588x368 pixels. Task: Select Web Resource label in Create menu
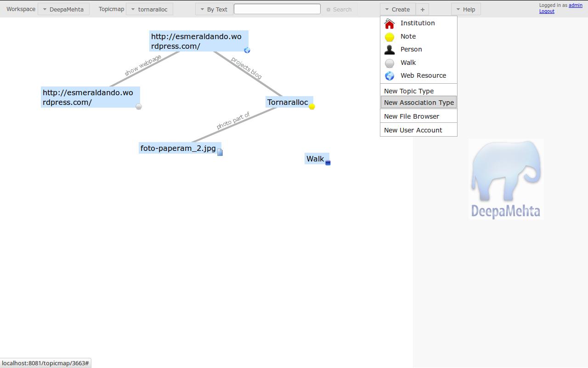click(423, 75)
